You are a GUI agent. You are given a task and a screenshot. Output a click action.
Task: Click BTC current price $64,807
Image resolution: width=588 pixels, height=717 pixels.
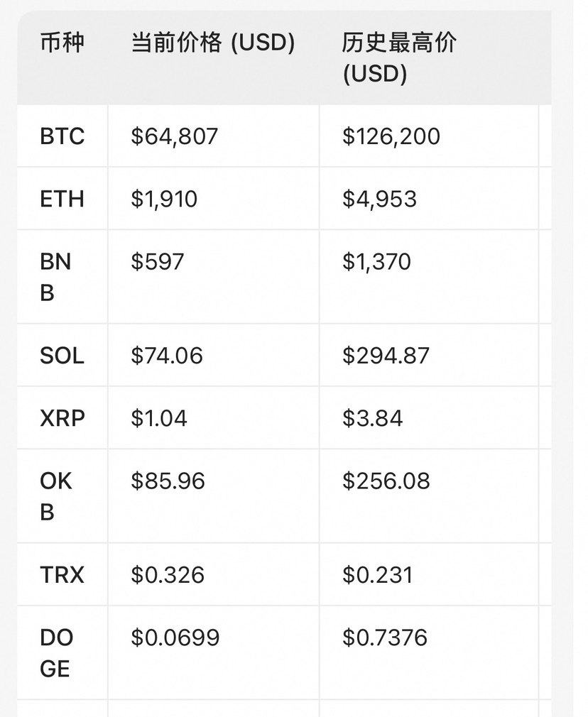[x=175, y=136]
